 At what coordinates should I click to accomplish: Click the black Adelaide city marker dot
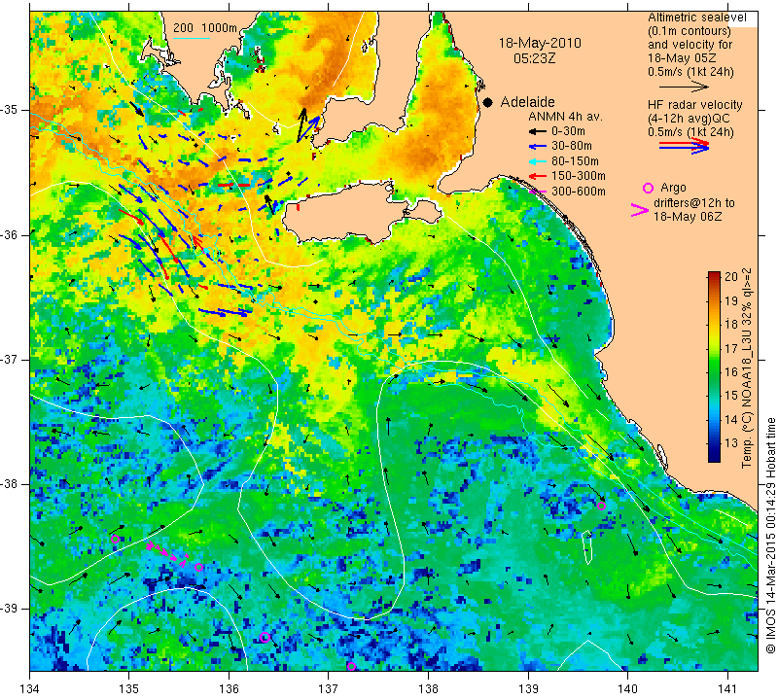click(x=488, y=102)
